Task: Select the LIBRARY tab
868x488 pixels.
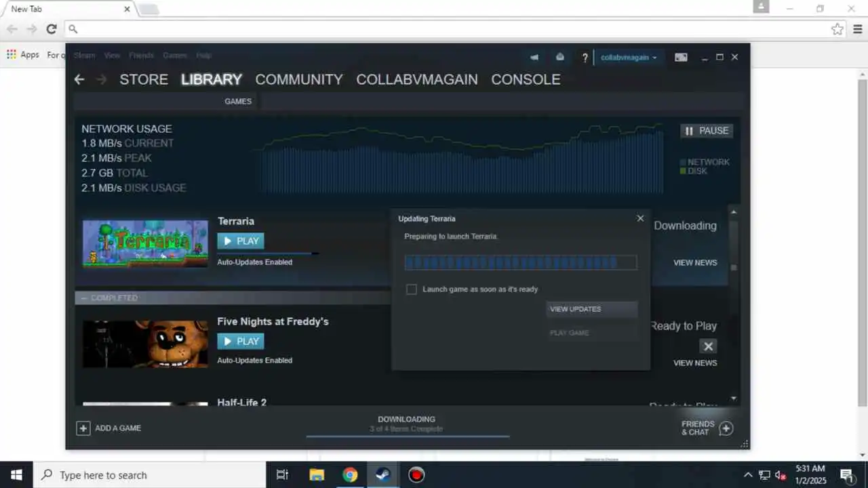Action: coord(212,79)
